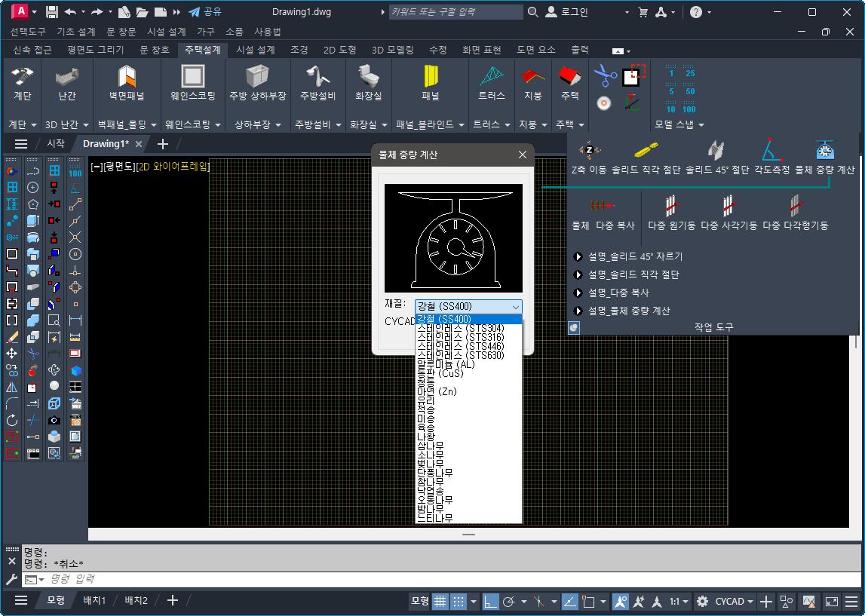Toggle grid display in status bar

pyautogui.click(x=440, y=601)
